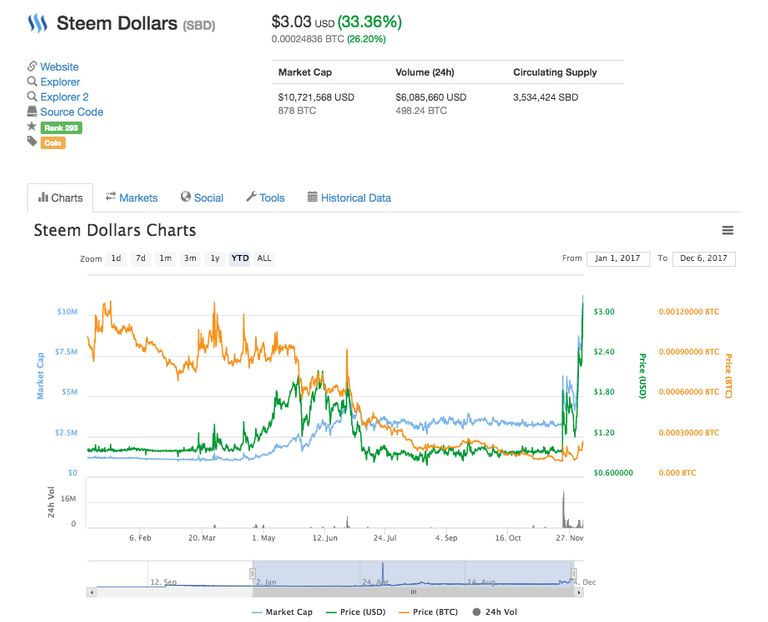Click the navigator horizontal scrollbar thumb
The height and width of the screenshot is (622, 768).
click(414, 592)
